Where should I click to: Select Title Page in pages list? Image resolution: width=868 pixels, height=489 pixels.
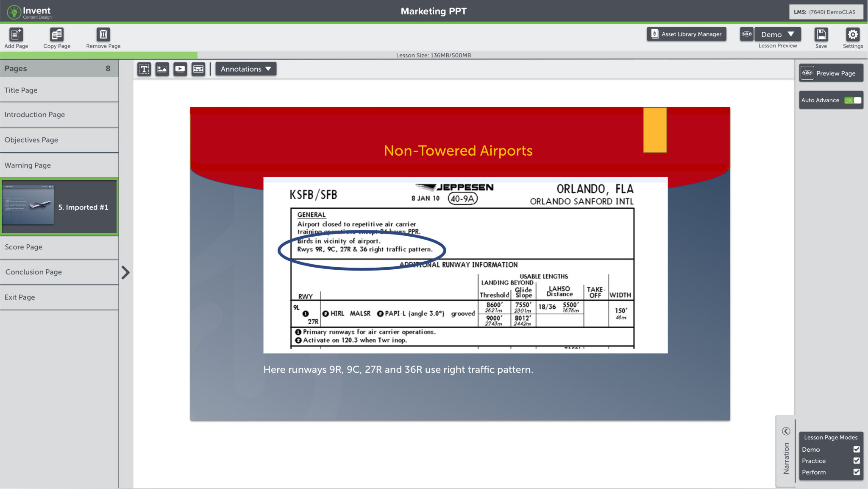tap(59, 90)
